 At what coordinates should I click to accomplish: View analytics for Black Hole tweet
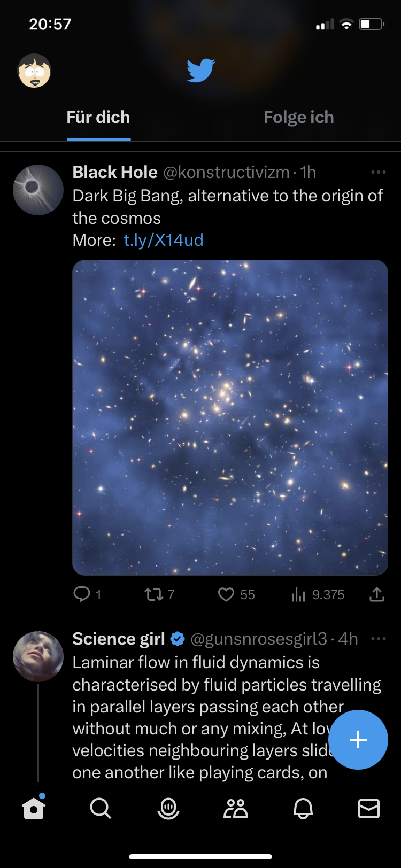point(298,594)
